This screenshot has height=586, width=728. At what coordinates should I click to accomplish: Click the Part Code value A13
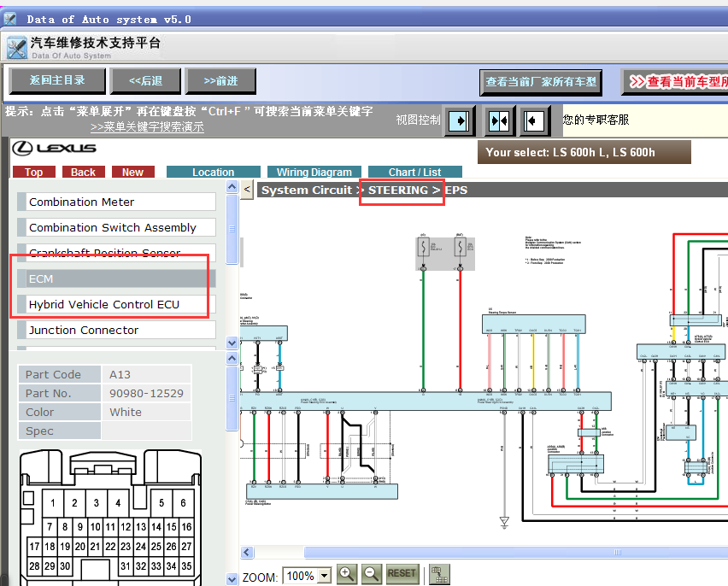pos(146,374)
